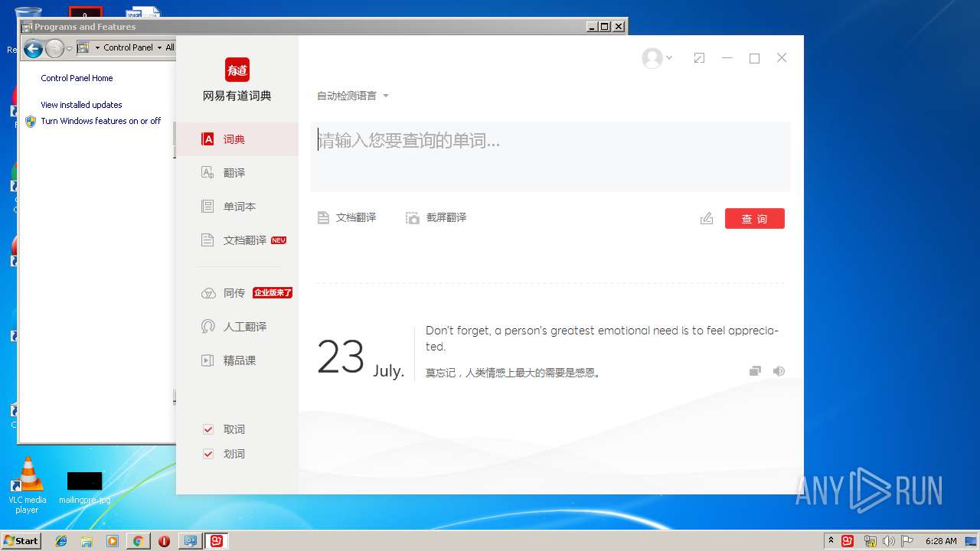The height and width of the screenshot is (551, 980).
Task: Click the 人工翻译 headset icon
Action: [x=207, y=327]
